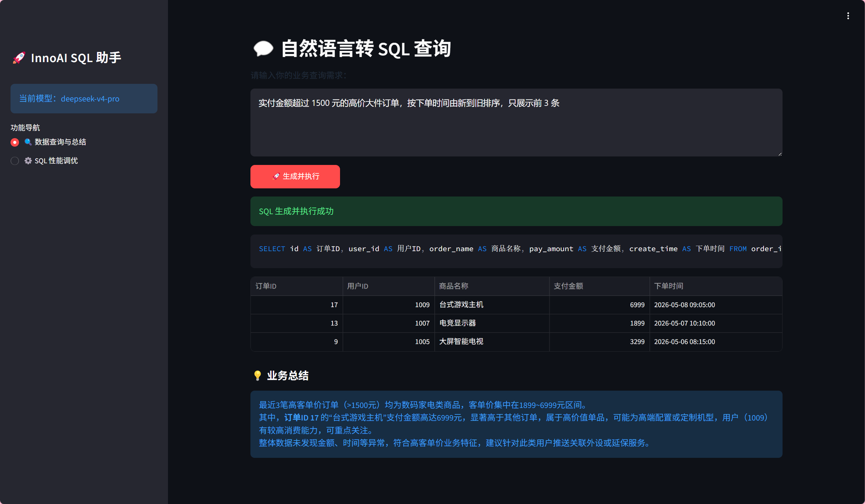Click user ID cell 1009

coord(389,305)
